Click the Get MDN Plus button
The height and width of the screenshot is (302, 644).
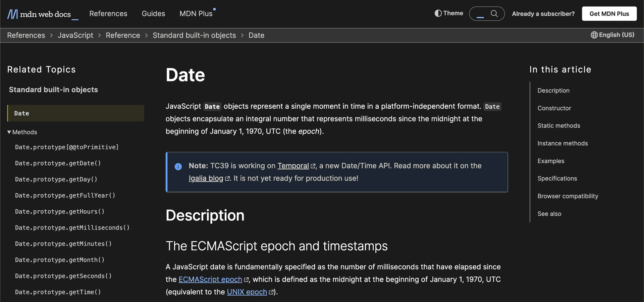click(x=609, y=13)
